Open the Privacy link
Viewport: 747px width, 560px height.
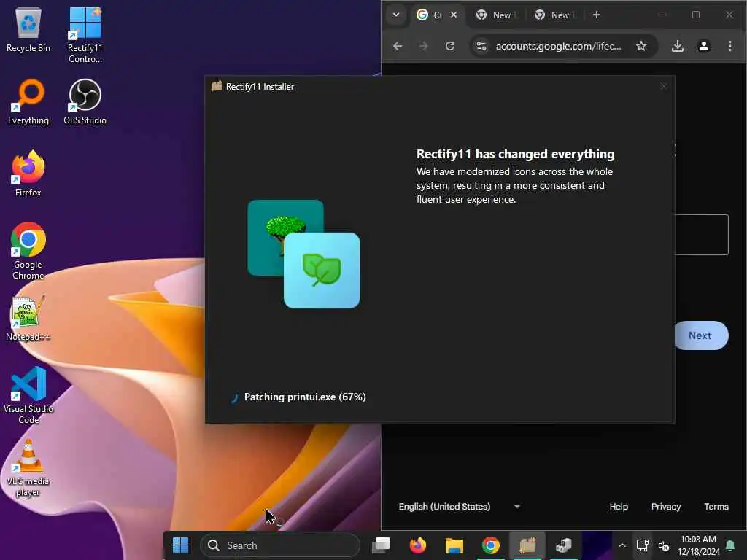665,507
